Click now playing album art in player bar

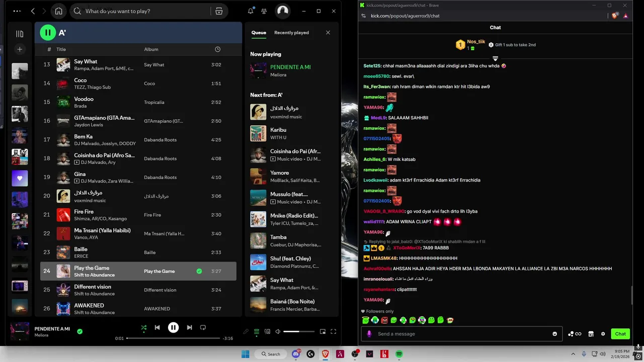20,331
